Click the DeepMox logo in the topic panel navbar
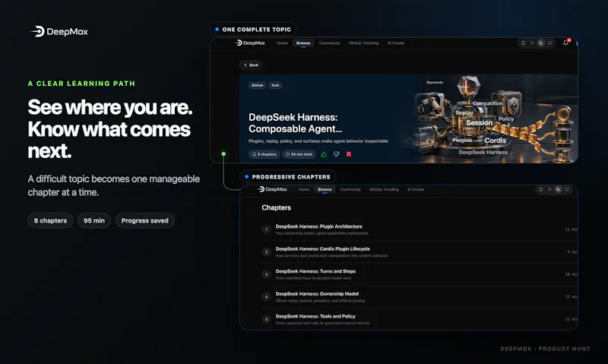608x364 pixels. [251, 43]
